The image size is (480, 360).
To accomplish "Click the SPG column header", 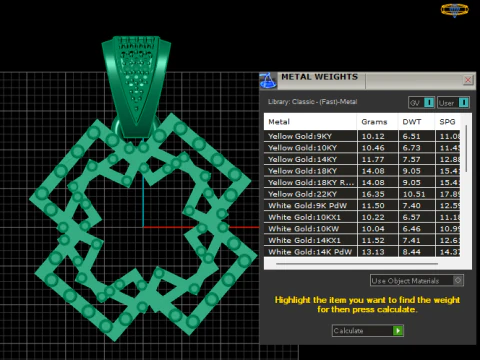I will click(447, 122).
